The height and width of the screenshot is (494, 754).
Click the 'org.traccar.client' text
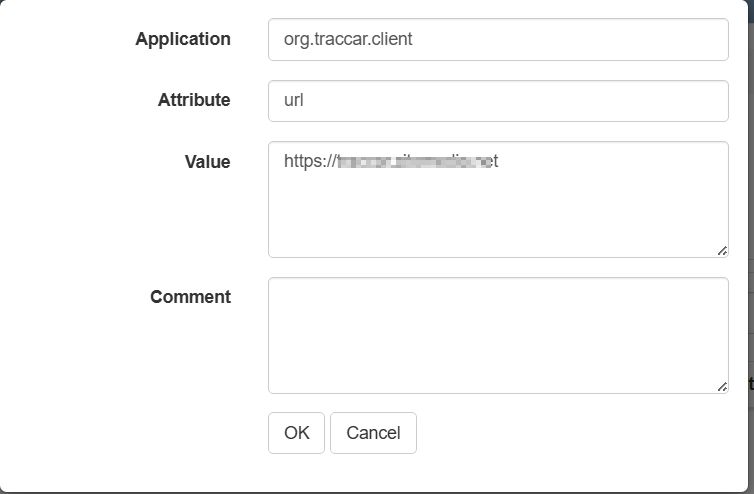pos(348,41)
